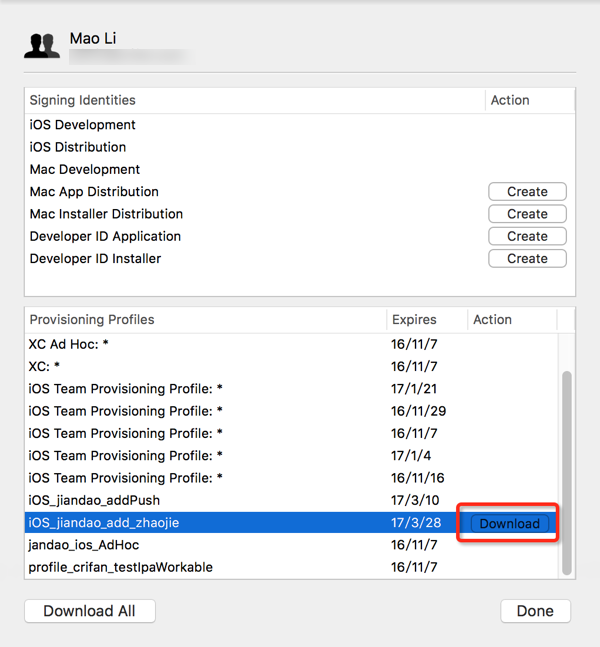Click the provisioning profiles list scrollbar
This screenshot has height=647, width=600.
pyautogui.click(x=567, y=470)
